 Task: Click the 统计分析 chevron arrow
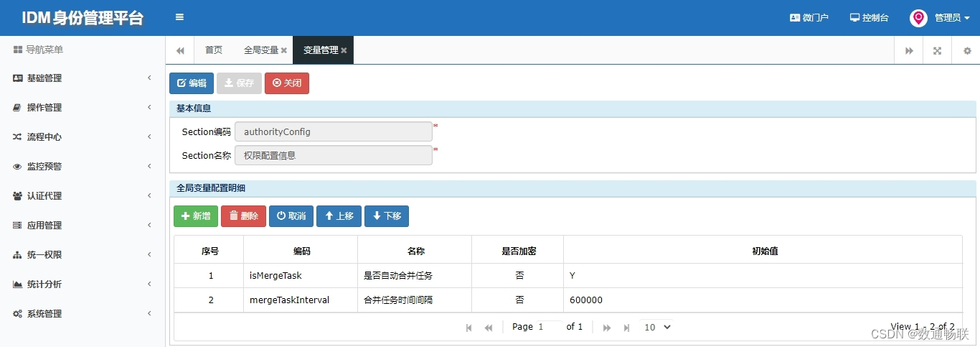[149, 284]
